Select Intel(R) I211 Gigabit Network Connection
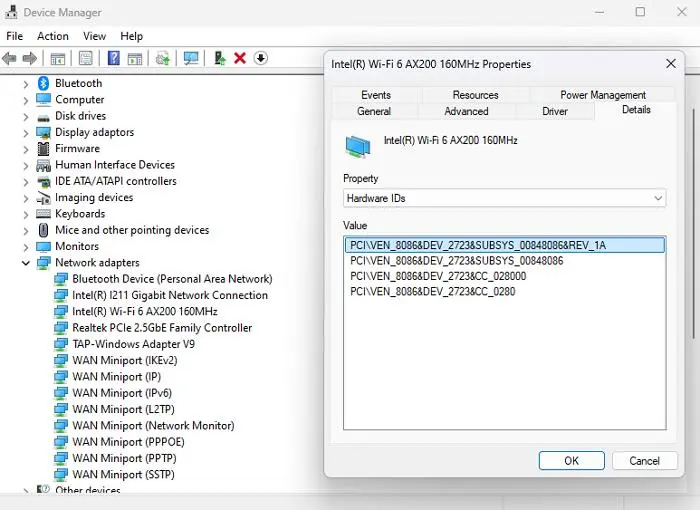 (x=170, y=295)
